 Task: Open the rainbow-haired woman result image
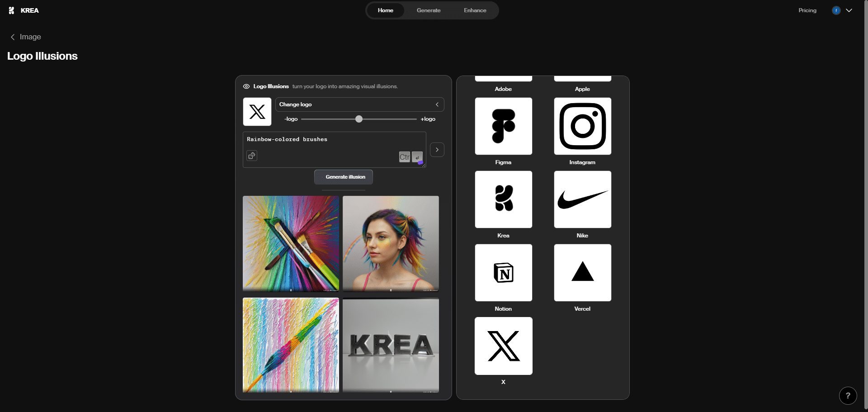pos(391,243)
